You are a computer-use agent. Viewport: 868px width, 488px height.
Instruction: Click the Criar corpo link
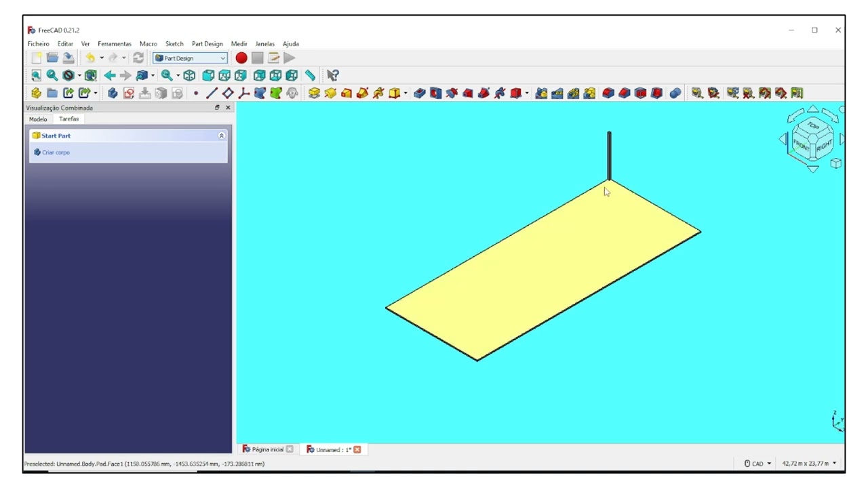click(x=56, y=152)
